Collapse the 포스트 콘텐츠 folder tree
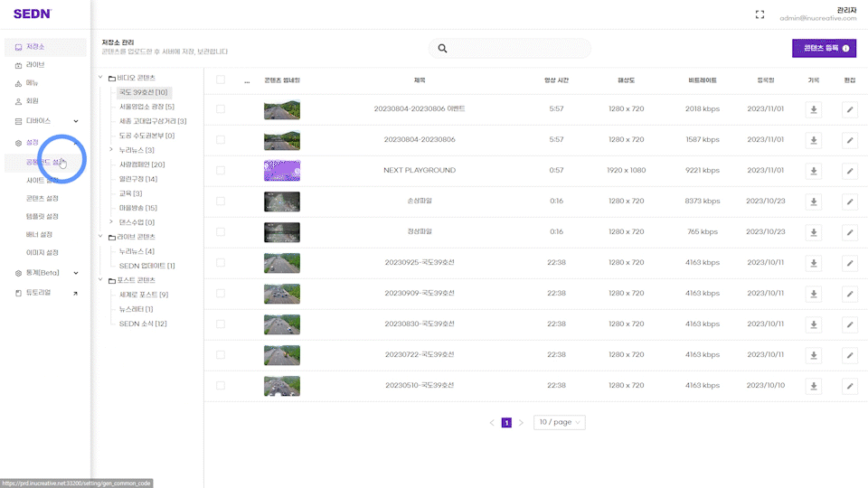Image resolution: width=868 pixels, height=488 pixels. tap(100, 279)
